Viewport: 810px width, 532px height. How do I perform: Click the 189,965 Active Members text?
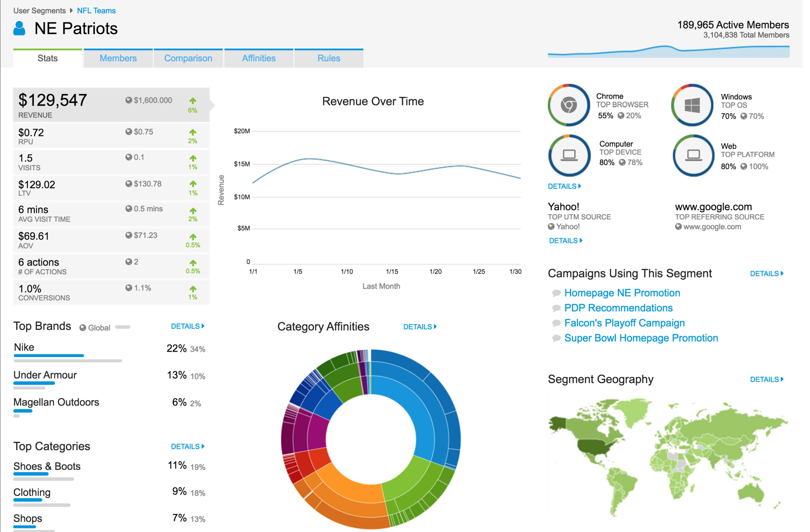pyautogui.click(x=733, y=25)
